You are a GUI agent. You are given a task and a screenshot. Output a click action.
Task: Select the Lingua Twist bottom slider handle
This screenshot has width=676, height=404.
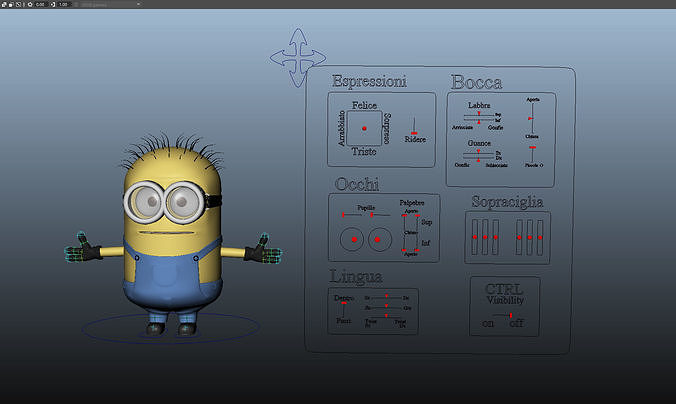point(386,316)
